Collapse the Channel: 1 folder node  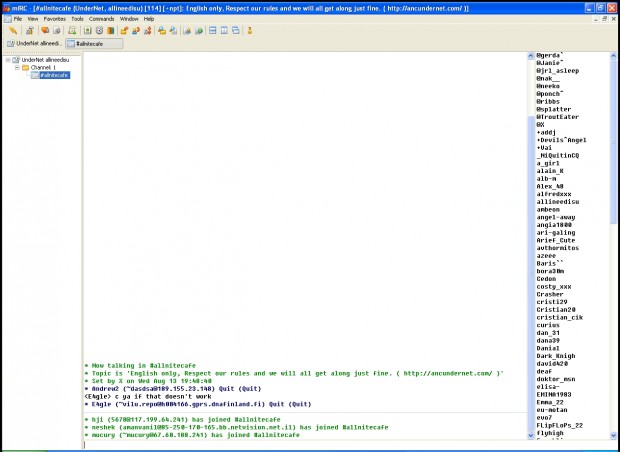[x=17, y=68]
